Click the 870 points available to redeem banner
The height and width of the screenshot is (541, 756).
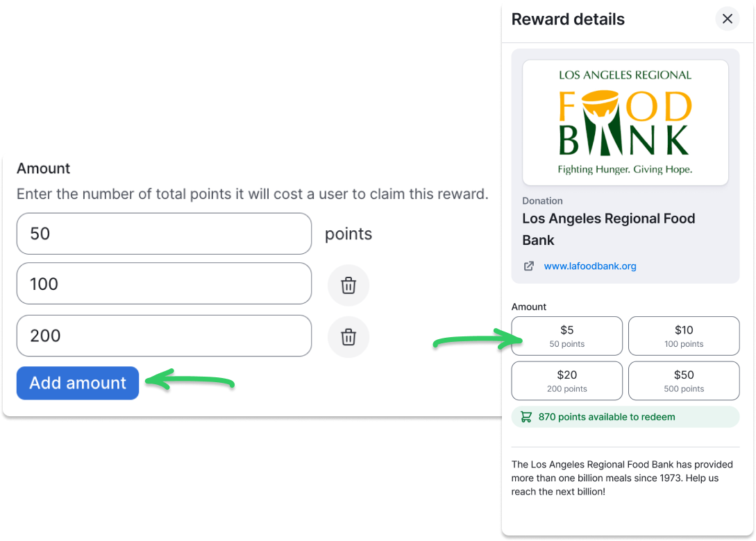[625, 417]
